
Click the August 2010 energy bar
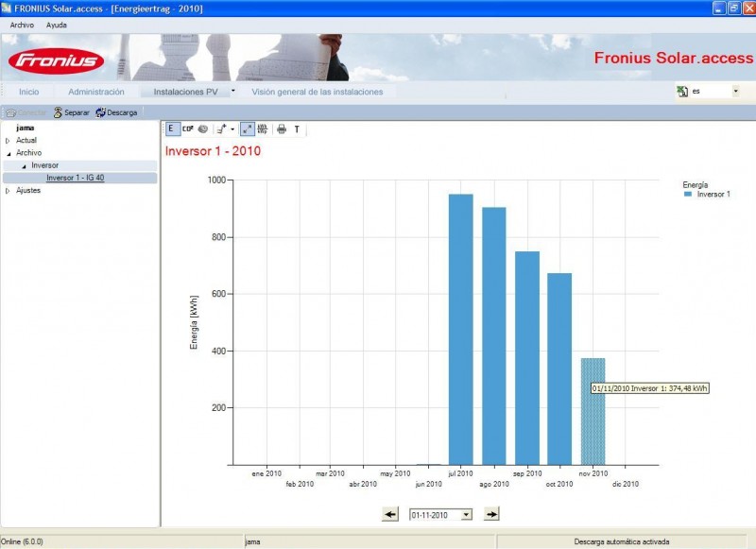click(x=494, y=336)
